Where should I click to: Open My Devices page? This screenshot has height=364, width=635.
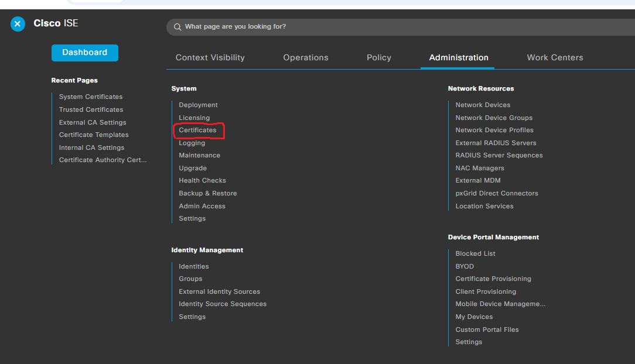pos(474,317)
